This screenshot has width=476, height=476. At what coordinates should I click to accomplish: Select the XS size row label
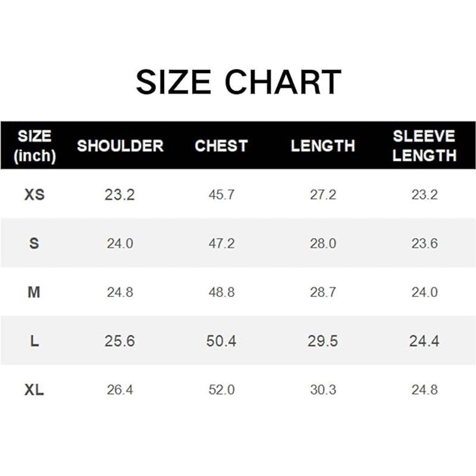(35, 195)
